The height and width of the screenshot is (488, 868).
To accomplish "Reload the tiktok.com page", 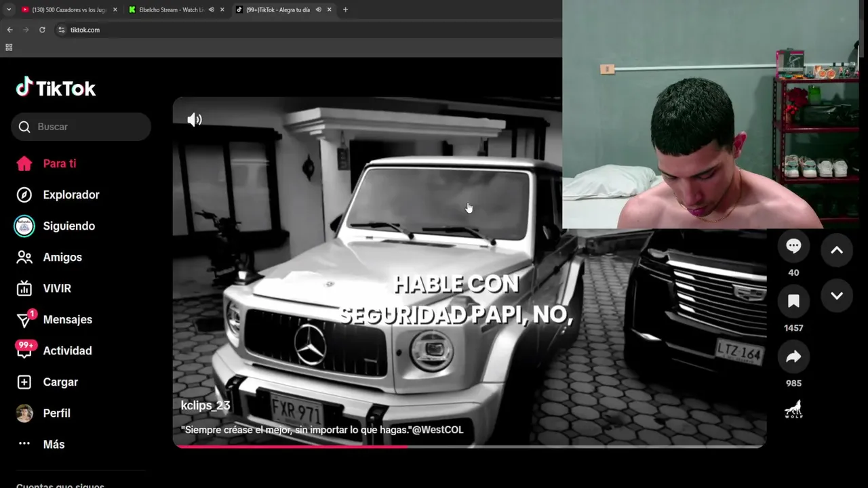I will pos(42,30).
